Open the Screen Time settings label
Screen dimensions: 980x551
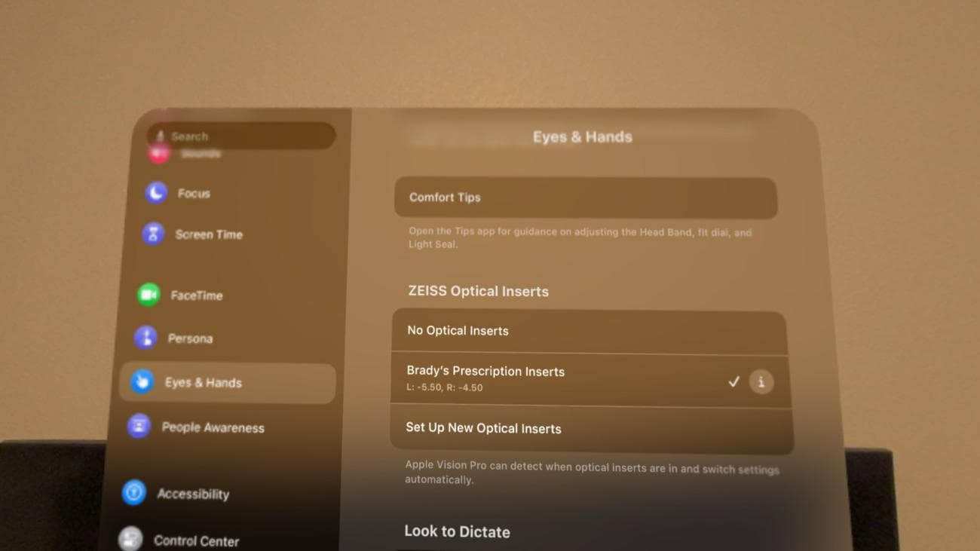[209, 234]
